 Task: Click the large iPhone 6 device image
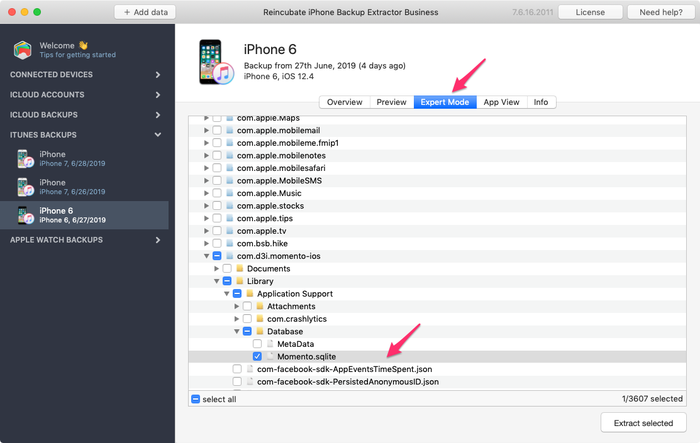pyautogui.click(x=216, y=62)
